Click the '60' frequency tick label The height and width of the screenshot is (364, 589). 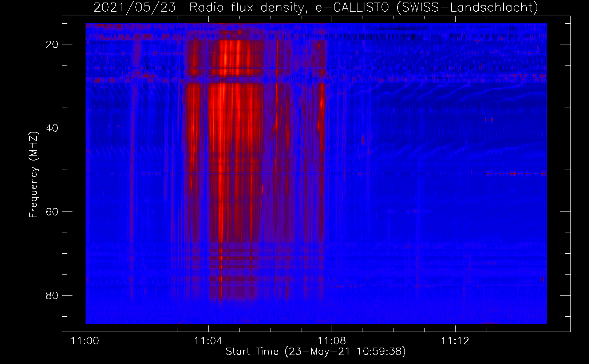click(x=52, y=212)
